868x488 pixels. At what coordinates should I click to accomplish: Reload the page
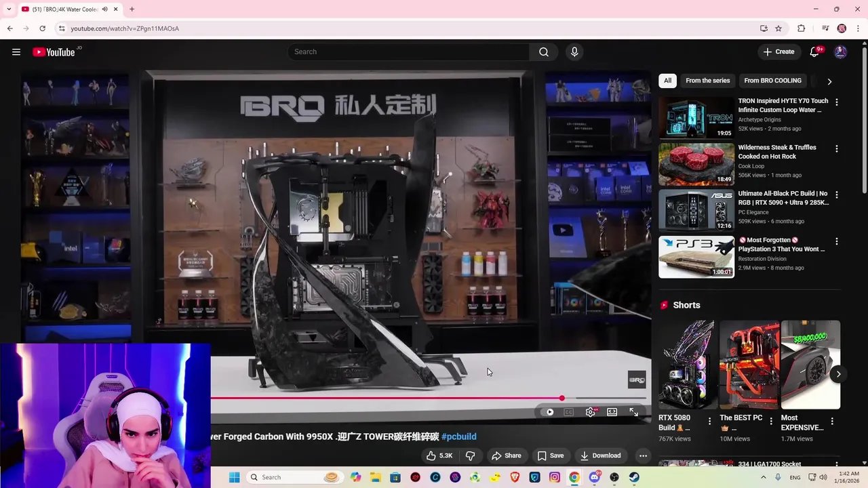coord(42,28)
